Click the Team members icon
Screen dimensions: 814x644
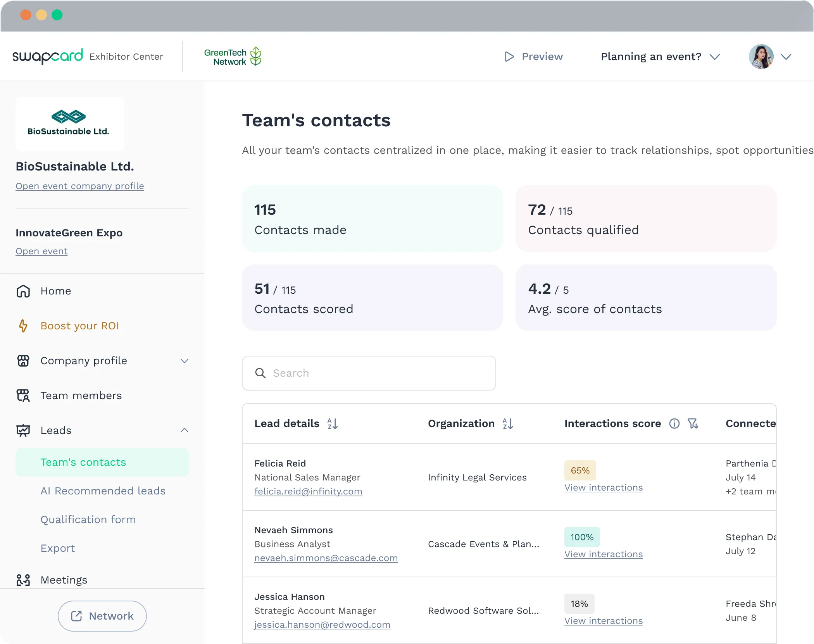[23, 396]
